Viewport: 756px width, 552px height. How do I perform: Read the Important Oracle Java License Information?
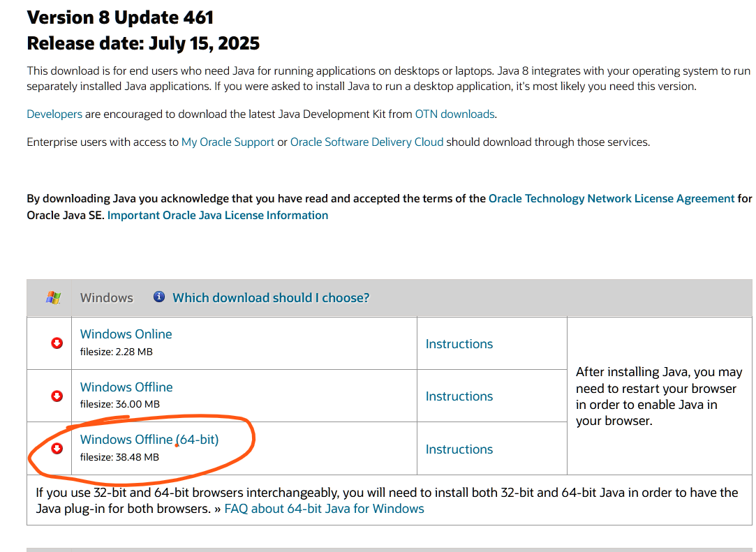[217, 215]
